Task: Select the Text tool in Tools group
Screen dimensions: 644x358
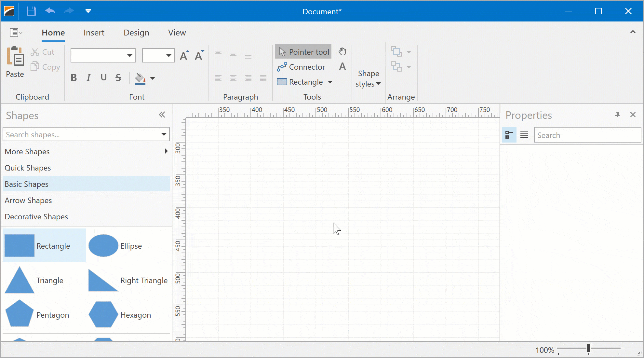Action: tap(342, 66)
